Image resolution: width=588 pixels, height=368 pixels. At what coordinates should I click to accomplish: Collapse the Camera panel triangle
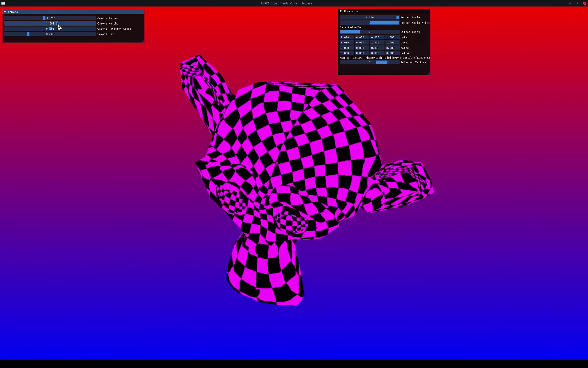tap(5, 12)
